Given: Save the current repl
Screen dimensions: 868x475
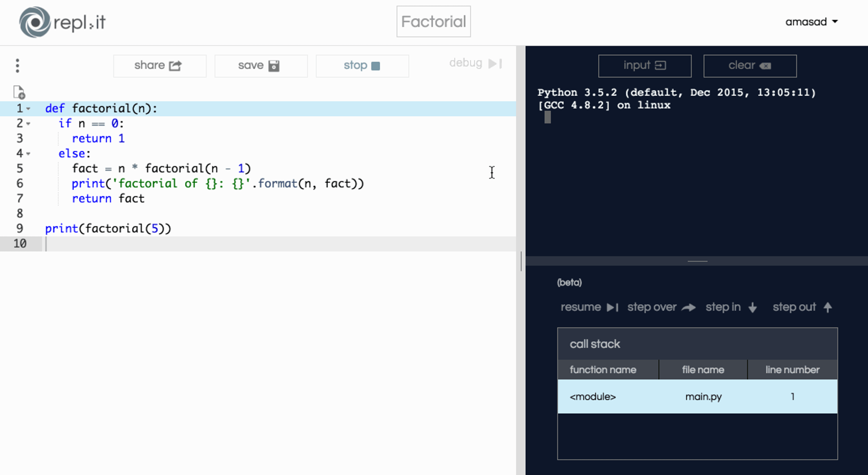Looking at the screenshot, I should tap(261, 66).
